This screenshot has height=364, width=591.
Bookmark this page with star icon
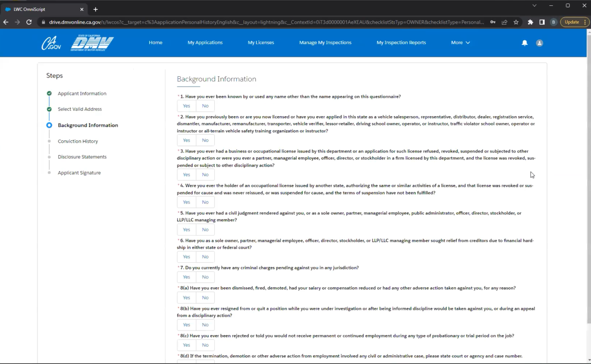pos(516,22)
